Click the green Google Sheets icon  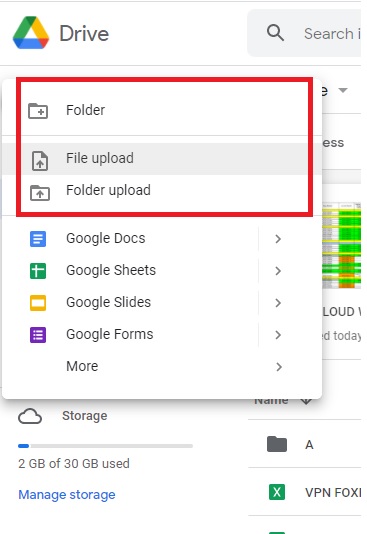[x=38, y=271]
